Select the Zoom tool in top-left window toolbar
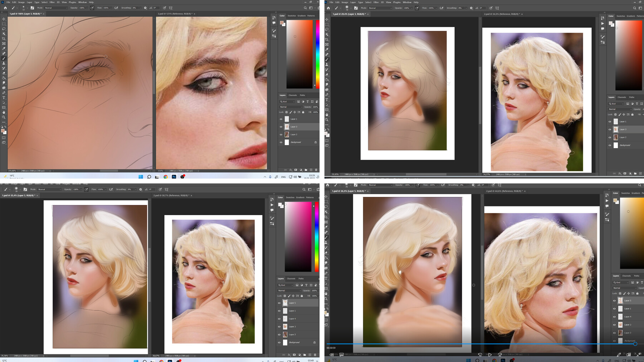This screenshot has height=362, width=644. (x=4, y=117)
